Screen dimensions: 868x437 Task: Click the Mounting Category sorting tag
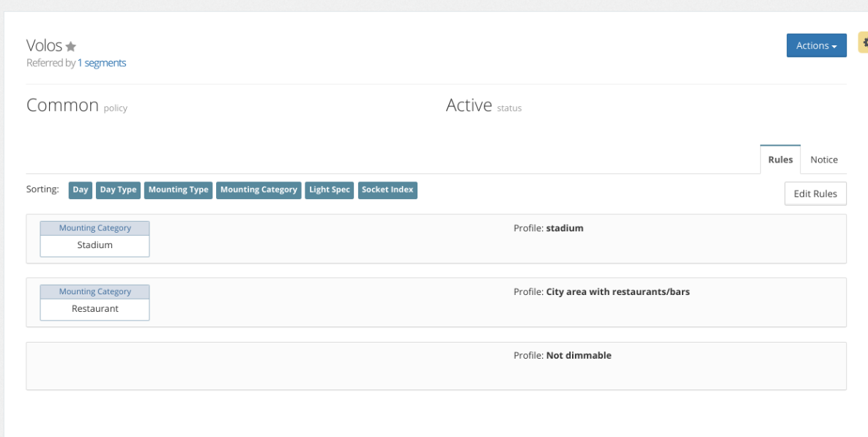point(259,190)
